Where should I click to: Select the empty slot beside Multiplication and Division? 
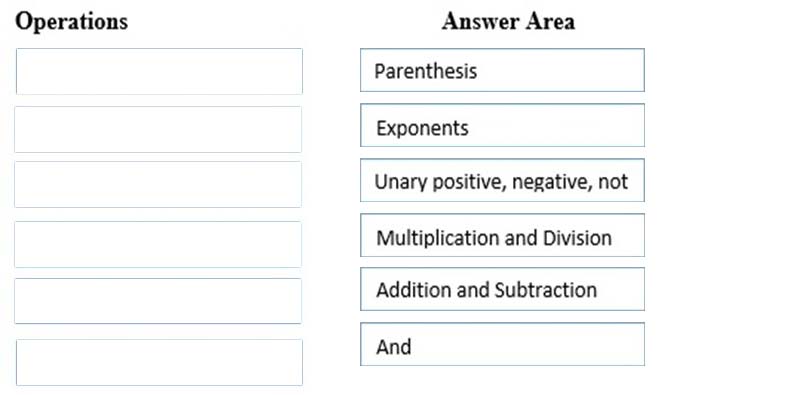(158, 245)
